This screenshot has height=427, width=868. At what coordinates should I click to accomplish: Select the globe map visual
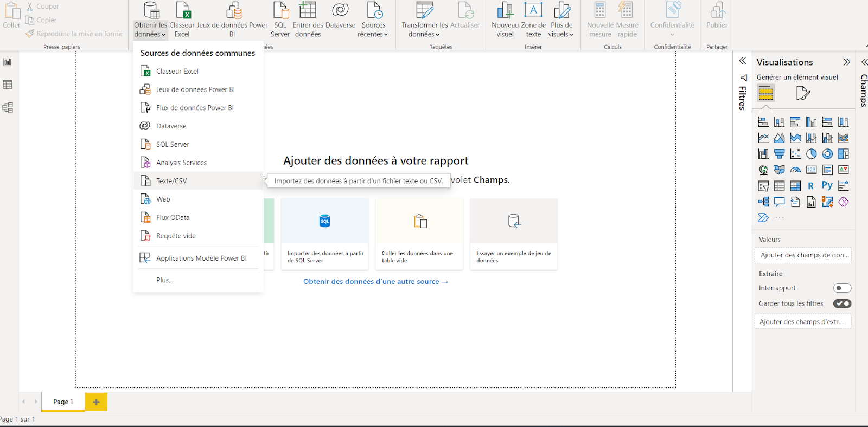[763, 170]
